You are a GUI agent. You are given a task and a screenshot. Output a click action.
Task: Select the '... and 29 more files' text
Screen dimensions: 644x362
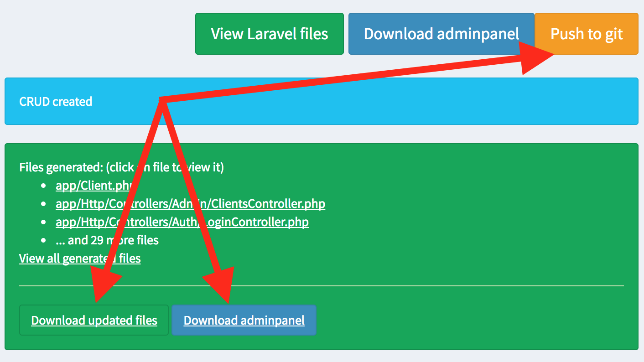107,240
